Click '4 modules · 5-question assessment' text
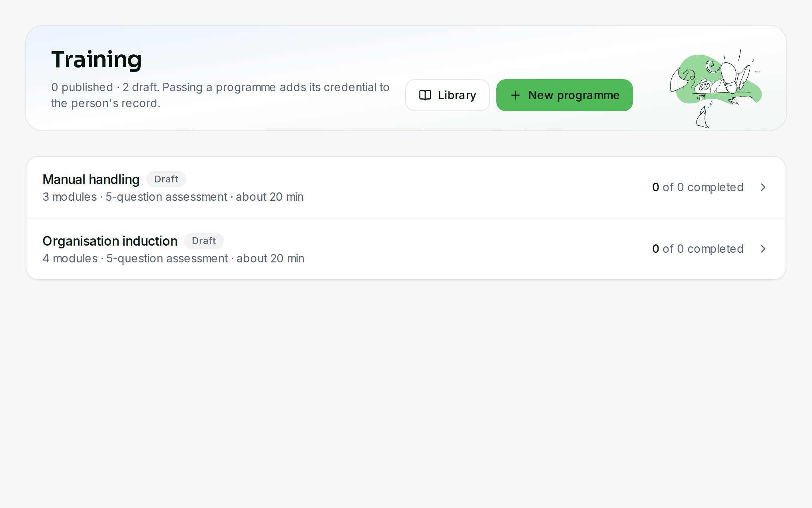This screenshot has height=508, width=812. pyautogui.click(x=135, y=258)
